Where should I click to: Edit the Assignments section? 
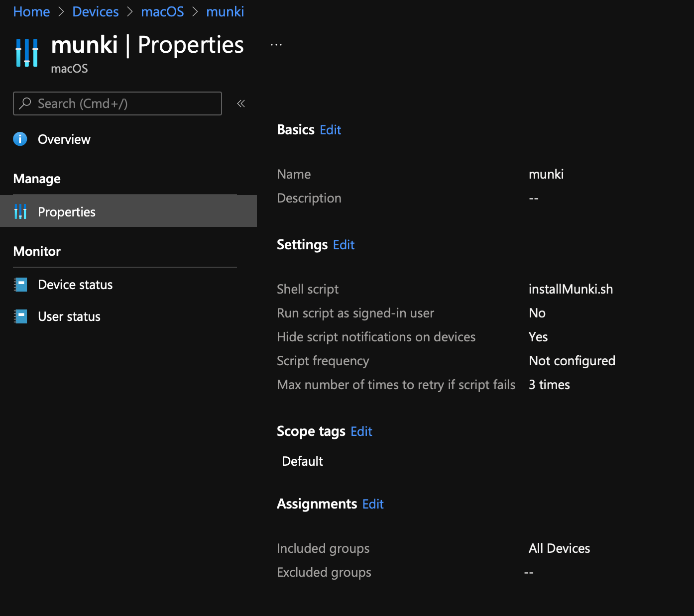tap(372, 504)
